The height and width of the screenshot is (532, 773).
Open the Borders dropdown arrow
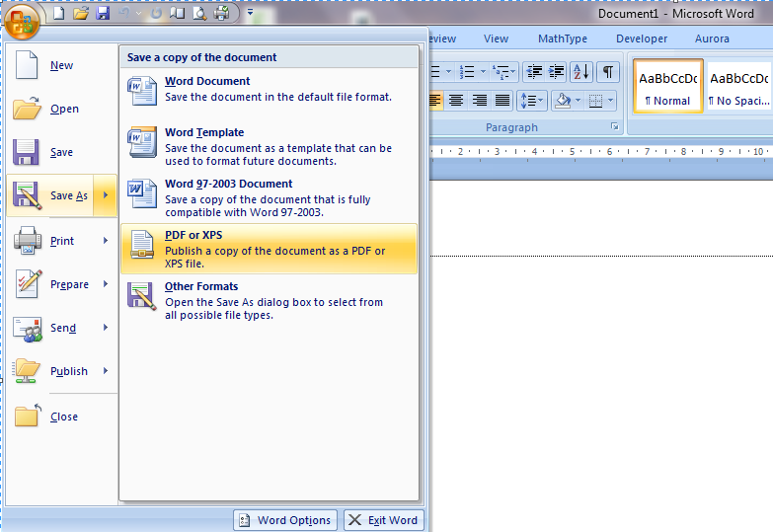(x=611, y=101)
